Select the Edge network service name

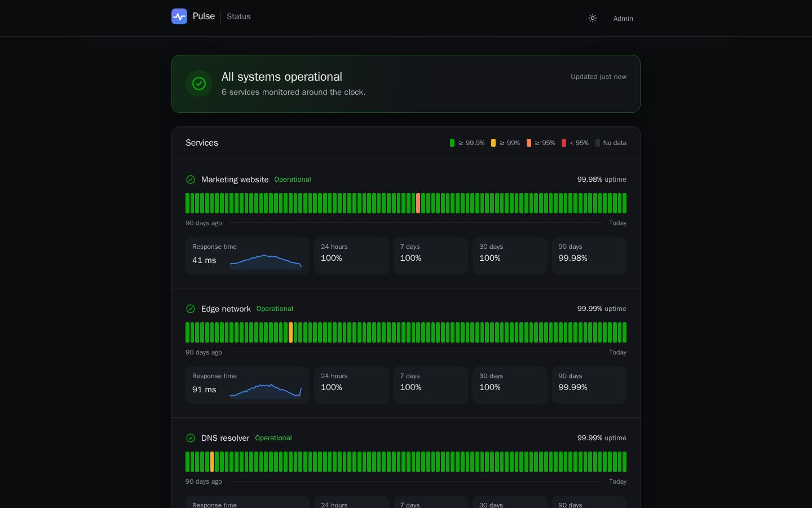pyautogui.click(x=226, y=309)
